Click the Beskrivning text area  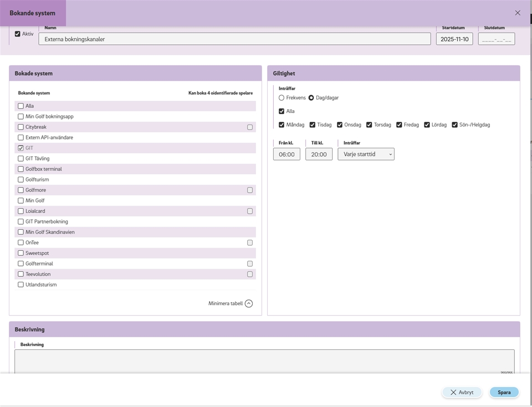(264, 360)
